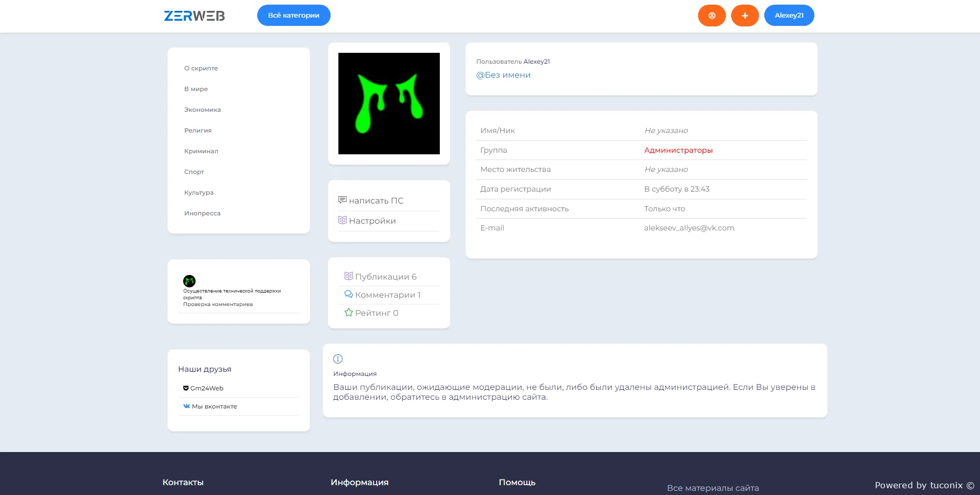Open the Gm24Web friend link

[207, 388]
